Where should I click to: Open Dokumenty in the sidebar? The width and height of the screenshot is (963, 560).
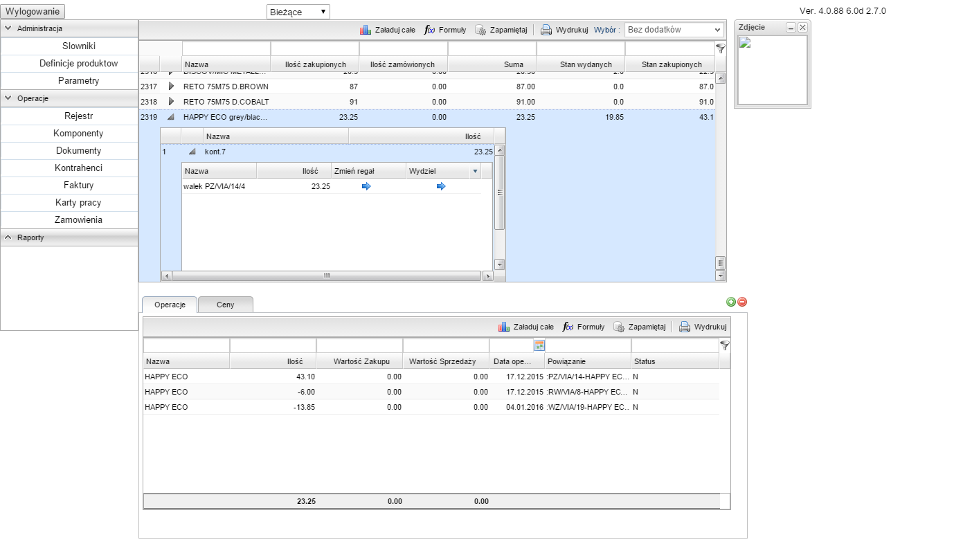pyautogui.click(x=78, y=151)
